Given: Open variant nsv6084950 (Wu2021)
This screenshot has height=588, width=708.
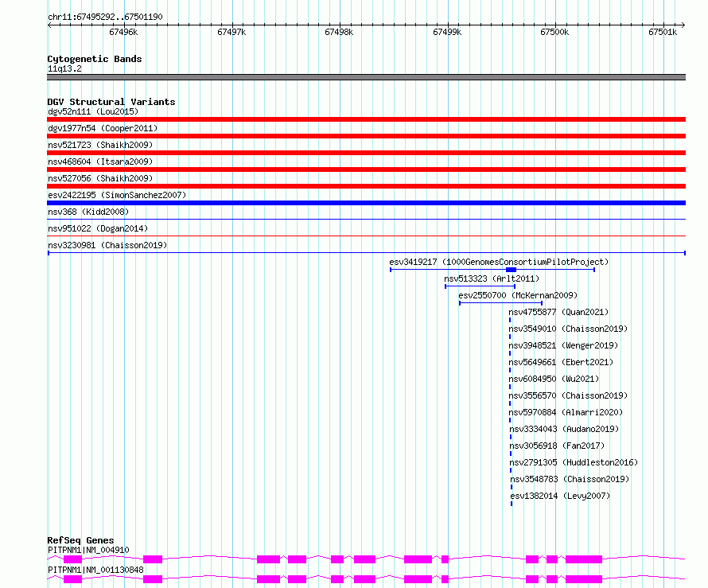Looking at the screenshot, I should (554, 379).
